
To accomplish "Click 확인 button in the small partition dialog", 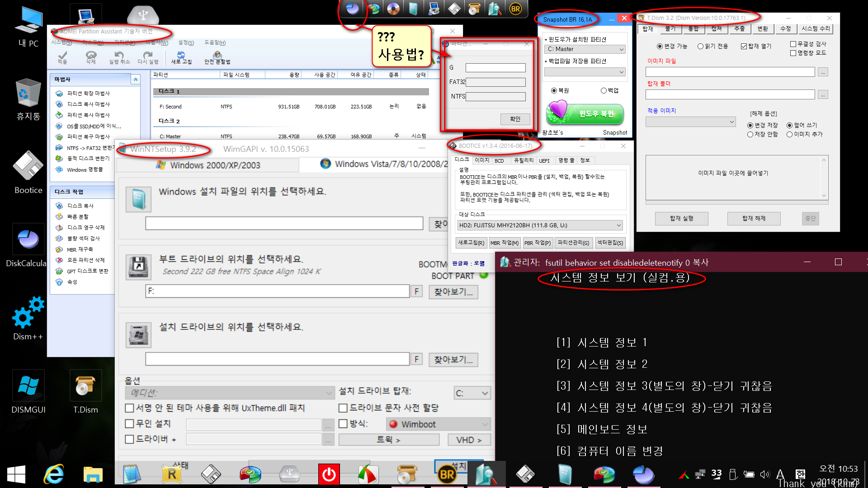I will tap(515, 119).
